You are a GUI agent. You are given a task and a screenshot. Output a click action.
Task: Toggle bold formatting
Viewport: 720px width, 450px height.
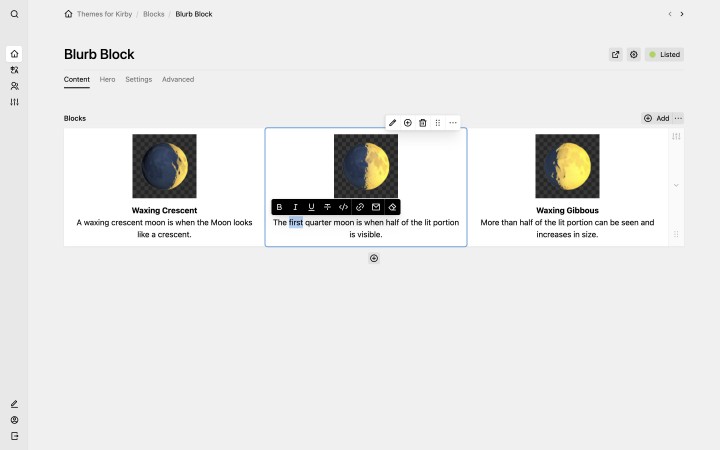point(279,207)
